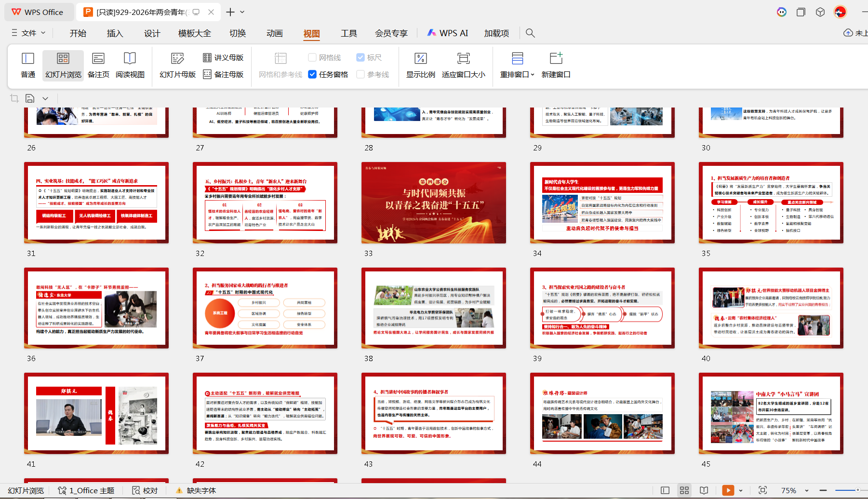The height and width of the screenshot is (499, 868).
Task: Open the Templates (模板大全) tab
Action: click(x=195, y=33)
